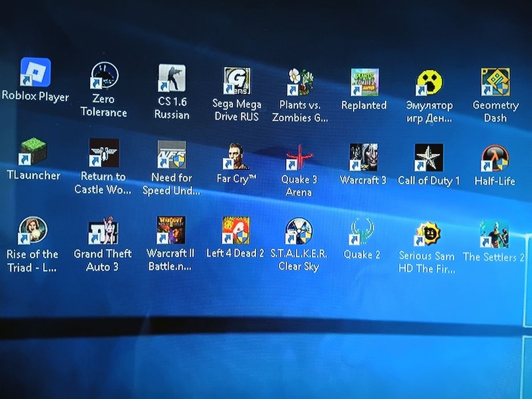Click Return to Castle Wolfenstein shortcut
The width and height of the screenshot is (532, 399).
click(103, 153)
